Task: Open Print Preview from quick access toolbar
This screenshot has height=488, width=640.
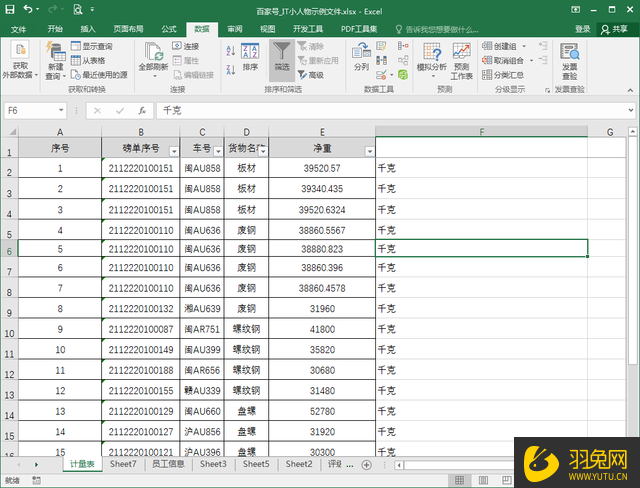Action: (x=78, y=9)
